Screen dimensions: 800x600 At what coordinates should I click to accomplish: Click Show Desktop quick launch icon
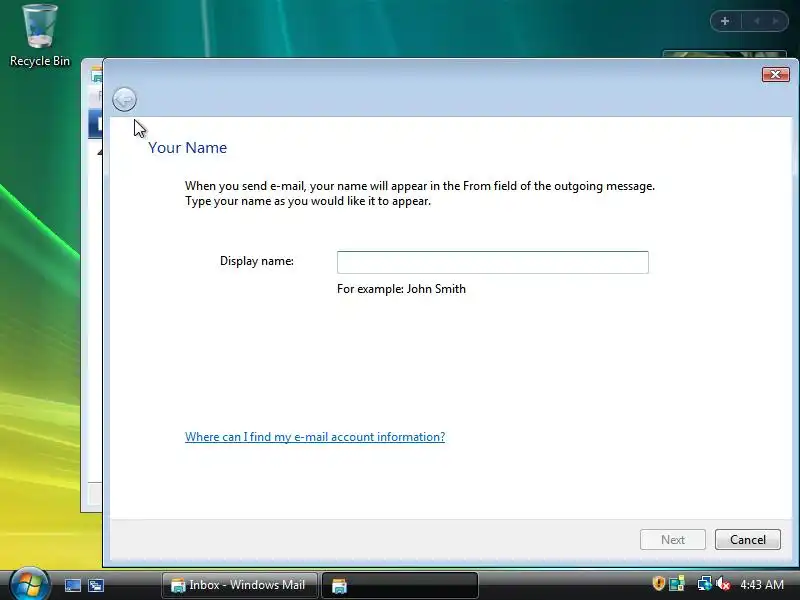tap(72, 585)
